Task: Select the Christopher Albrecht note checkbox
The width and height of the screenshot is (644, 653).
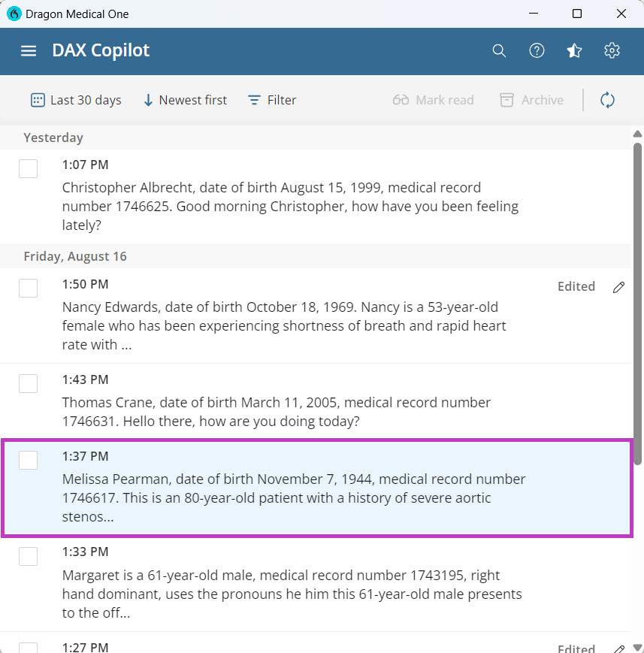Action: coord(28,168)
